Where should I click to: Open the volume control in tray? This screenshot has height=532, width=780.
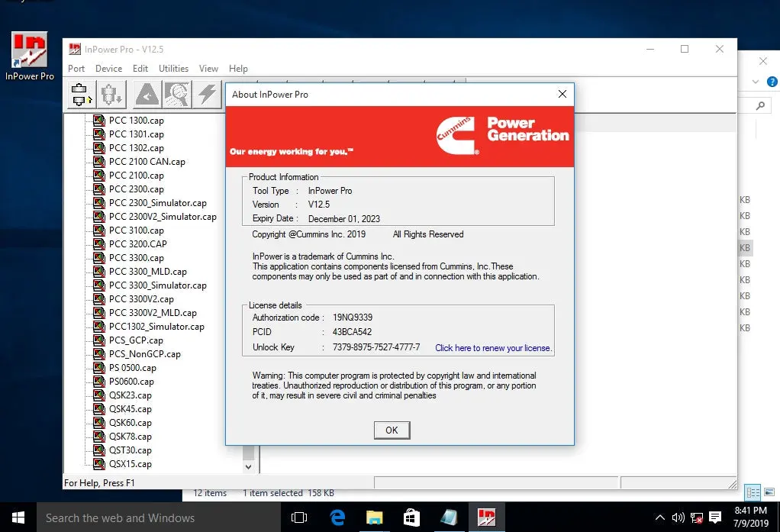coord(678,517)
